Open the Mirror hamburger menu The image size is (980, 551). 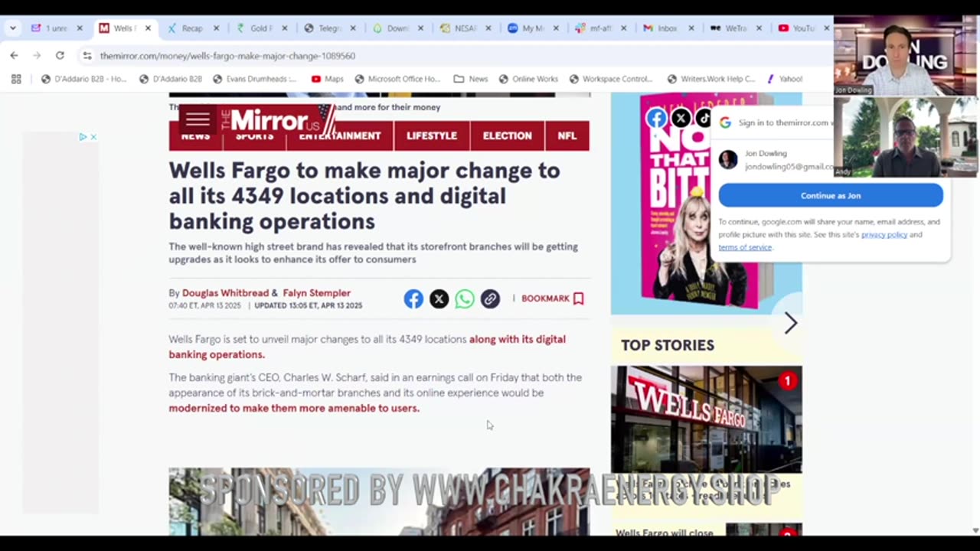coord(198,119)
